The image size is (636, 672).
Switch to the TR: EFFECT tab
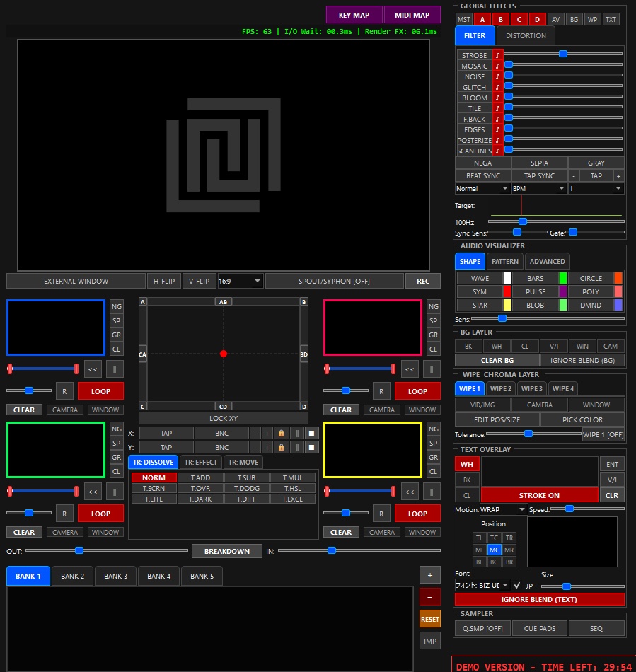point(201,463)
